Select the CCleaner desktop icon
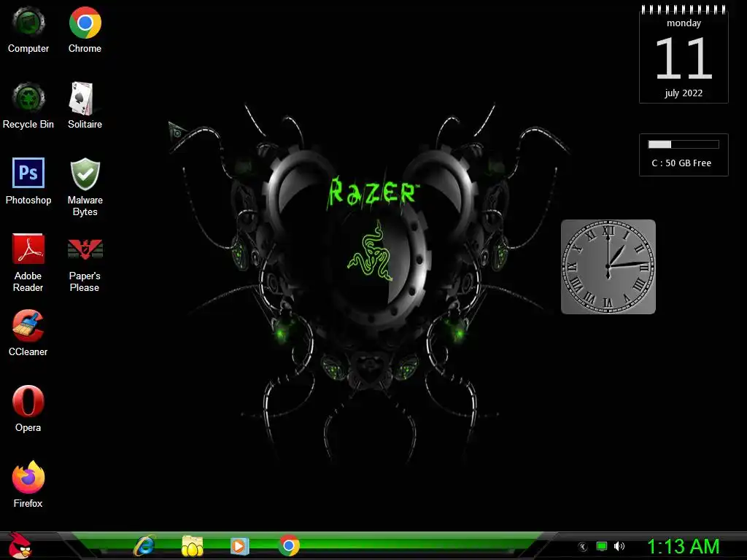 (x=28, y=333)
